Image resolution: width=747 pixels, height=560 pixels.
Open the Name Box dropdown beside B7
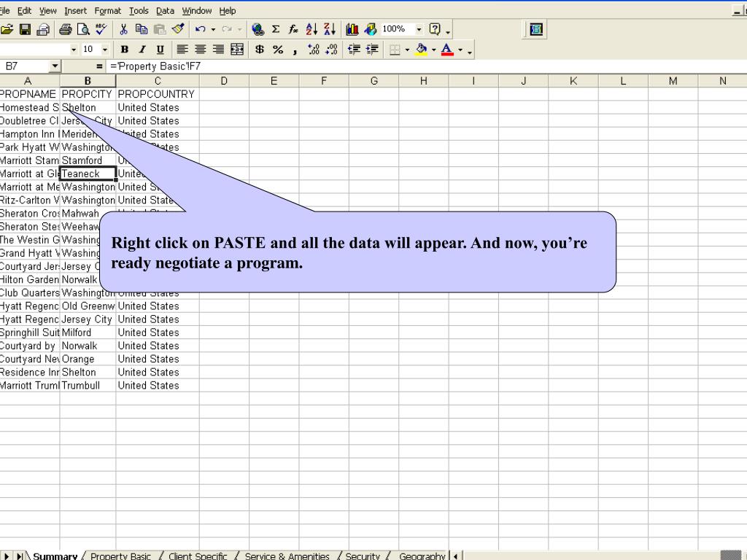point(55,66)
